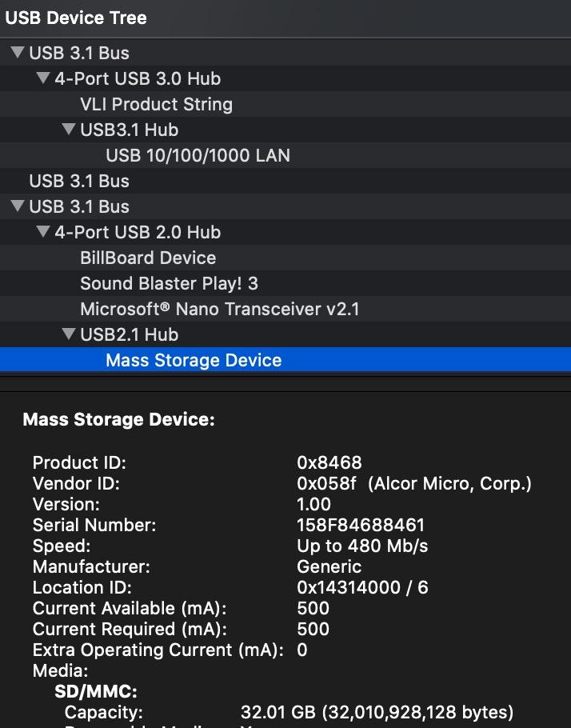Click the USB Device Tree column header

click(77, 18)
